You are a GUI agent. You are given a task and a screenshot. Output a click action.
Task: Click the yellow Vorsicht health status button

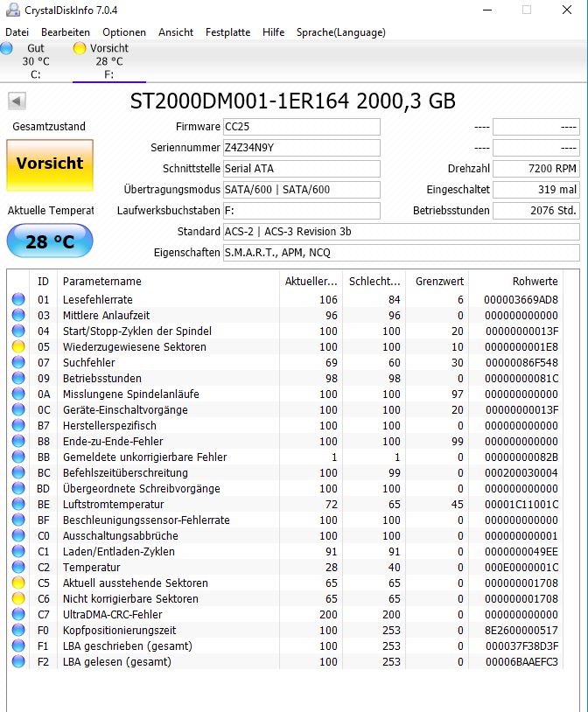(50, 164)
